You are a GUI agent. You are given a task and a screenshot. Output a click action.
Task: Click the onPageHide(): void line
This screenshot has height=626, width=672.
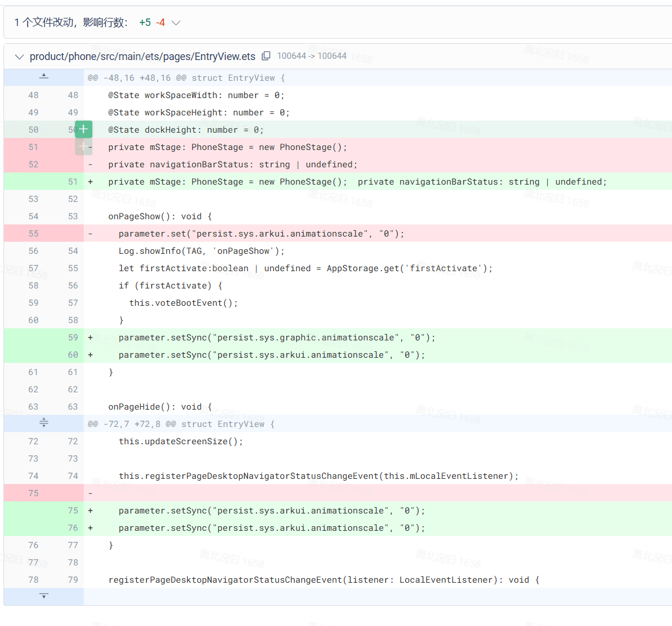pyautogui.click(x=160, y=407)
